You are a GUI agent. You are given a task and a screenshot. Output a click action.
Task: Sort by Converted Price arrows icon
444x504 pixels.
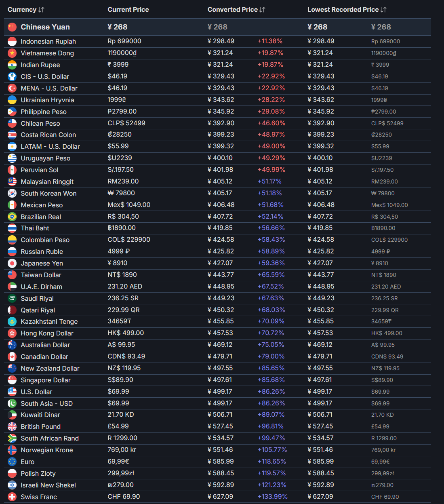[263, 10]
